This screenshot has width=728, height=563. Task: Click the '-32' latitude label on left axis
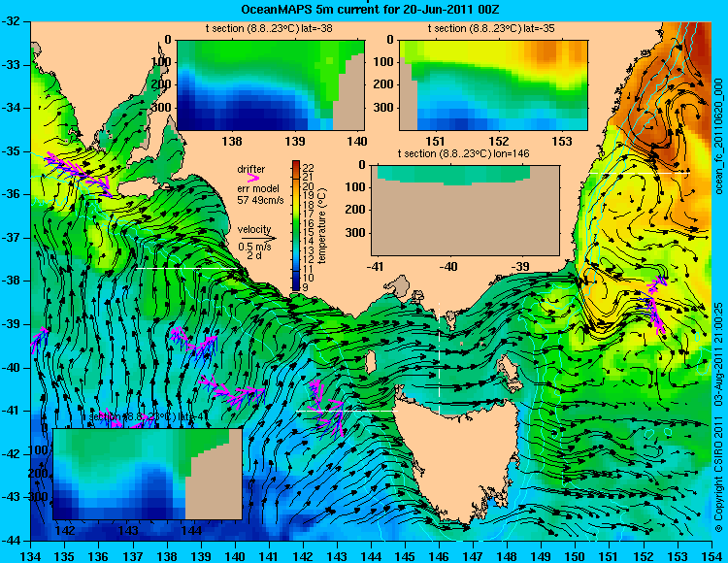11,21
